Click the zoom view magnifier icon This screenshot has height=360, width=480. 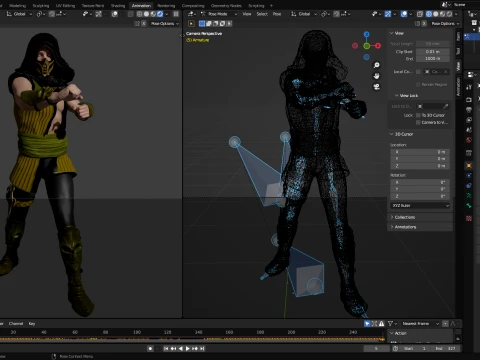click(376, 65)
